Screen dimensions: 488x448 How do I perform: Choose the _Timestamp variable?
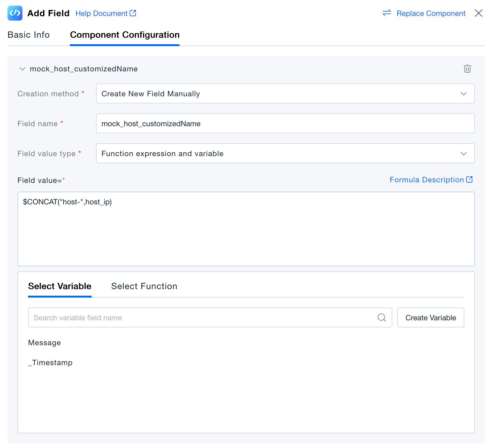pos(50,363)
